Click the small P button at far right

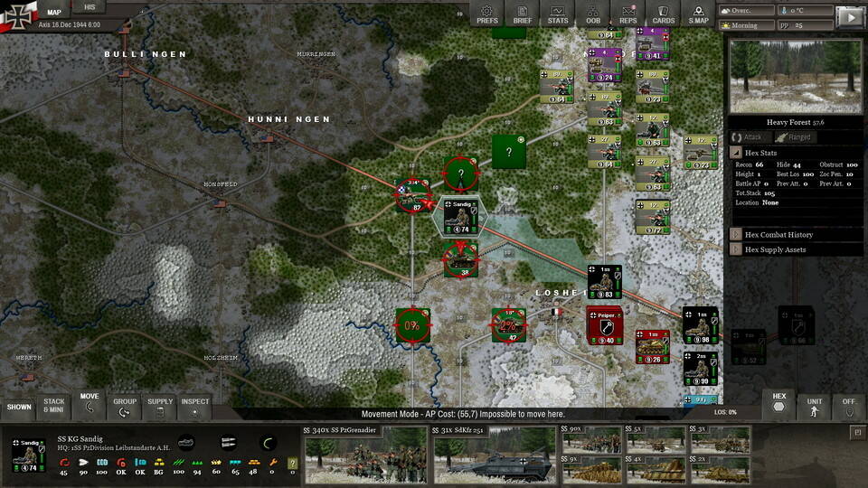[857, 433]
